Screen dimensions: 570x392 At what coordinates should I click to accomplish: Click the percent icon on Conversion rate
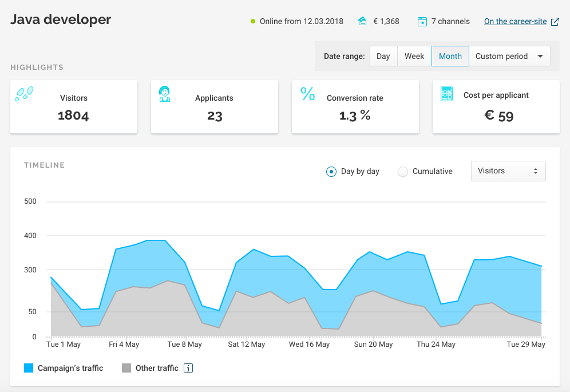tap(308, 94)
